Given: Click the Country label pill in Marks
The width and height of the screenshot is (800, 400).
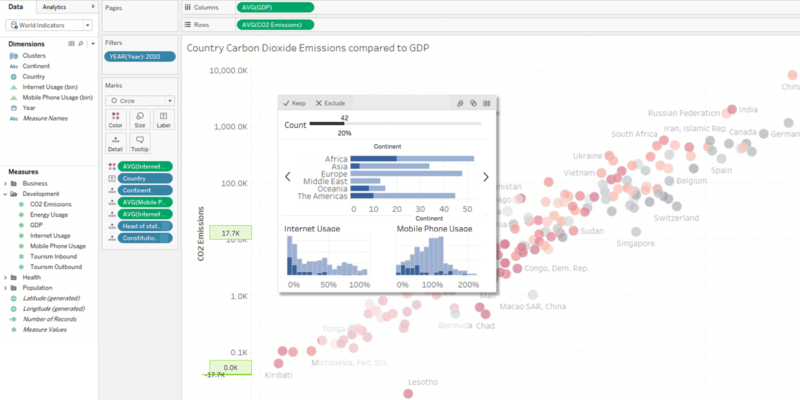Looking at the screenshot, I should tap(145, 179).
